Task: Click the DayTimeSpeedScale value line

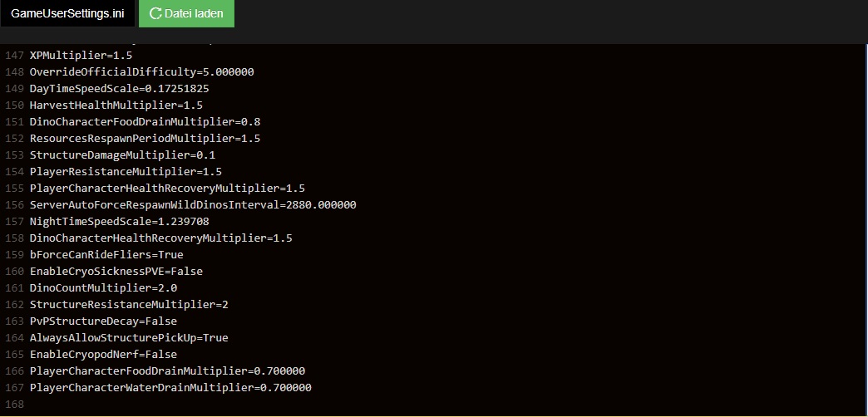Action: click(x=119, y=89)
